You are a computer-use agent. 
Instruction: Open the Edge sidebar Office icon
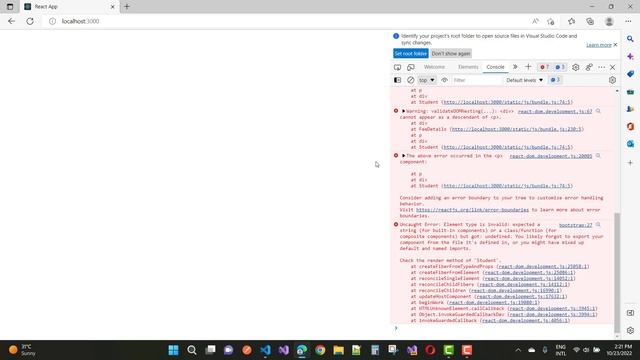630,127
